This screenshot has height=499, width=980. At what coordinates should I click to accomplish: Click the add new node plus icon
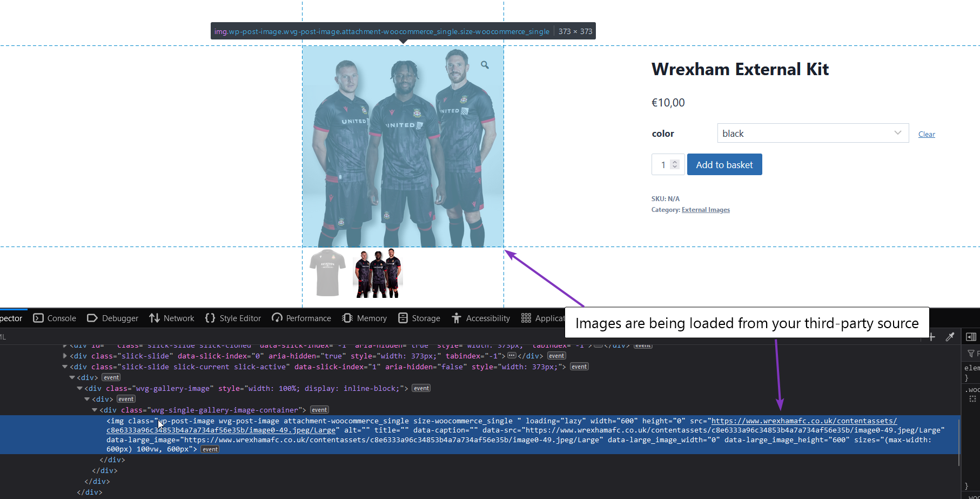tap(931, 337)
